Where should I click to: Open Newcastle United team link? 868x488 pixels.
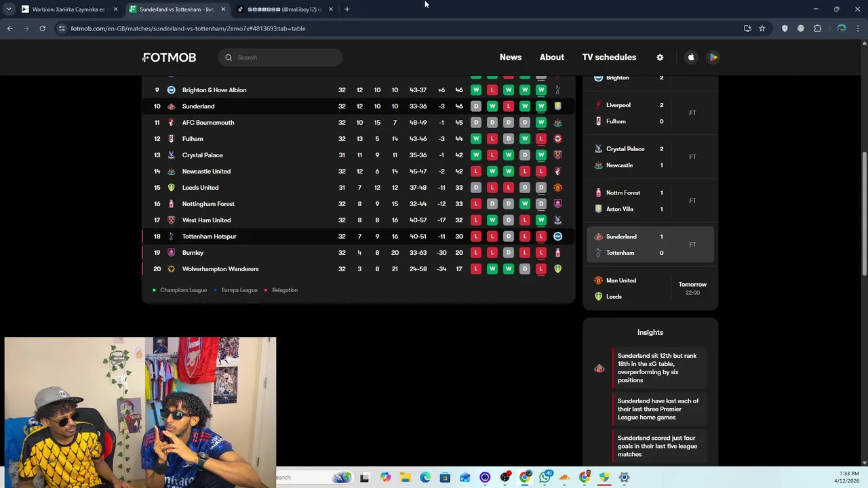(x=206, y=171)
